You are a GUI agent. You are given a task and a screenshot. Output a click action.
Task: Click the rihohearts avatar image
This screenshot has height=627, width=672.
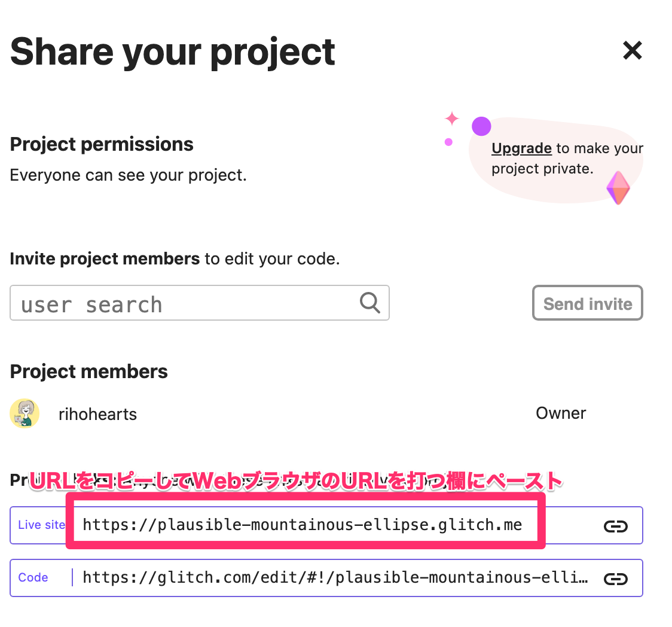[x=25, y=413]
